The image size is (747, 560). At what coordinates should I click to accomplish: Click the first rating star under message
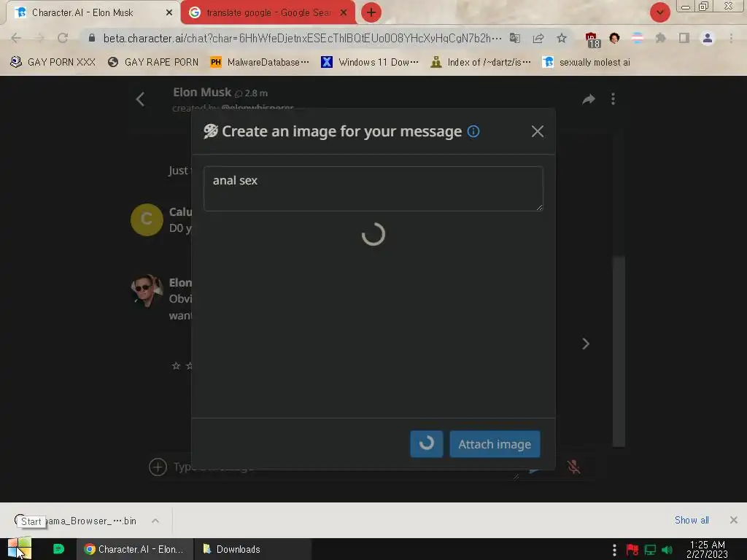(176, 366)
